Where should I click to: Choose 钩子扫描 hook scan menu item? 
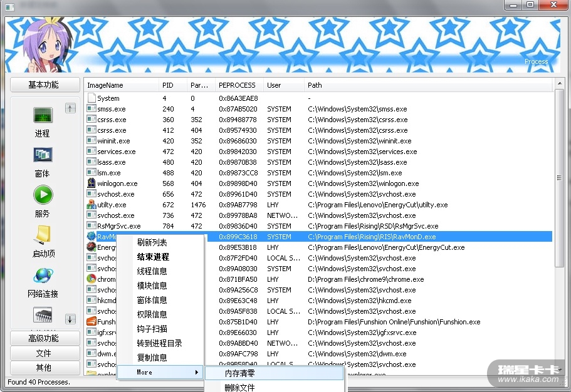pyautogui.click(x=160, y=329)
